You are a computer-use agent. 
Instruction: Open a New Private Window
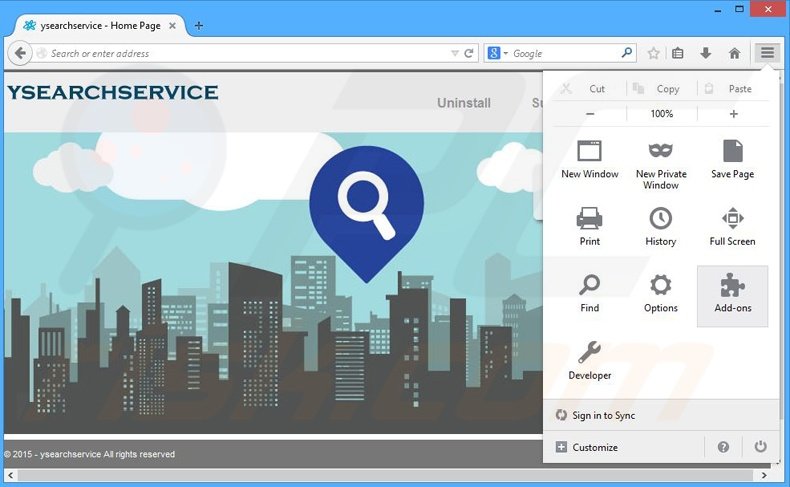tap(661, 165)
